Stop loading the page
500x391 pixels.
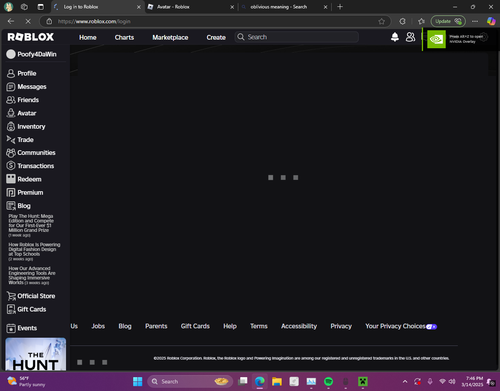coord(28,21)
